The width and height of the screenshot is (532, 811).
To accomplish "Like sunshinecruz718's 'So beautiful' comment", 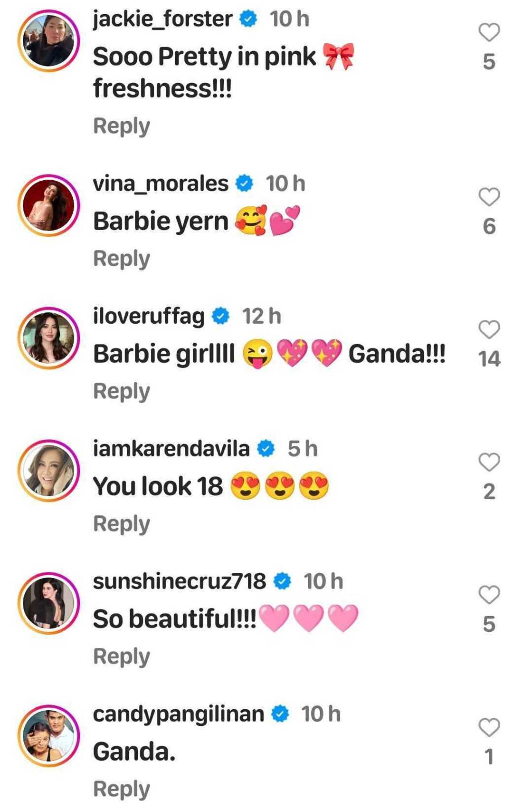I will (x=489, y=595).
